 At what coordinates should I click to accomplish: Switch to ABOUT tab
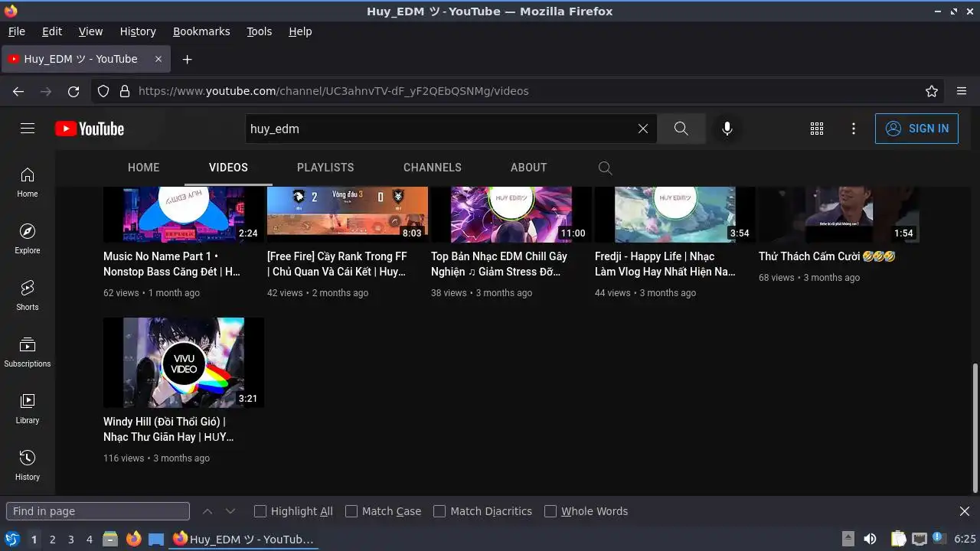529,168
